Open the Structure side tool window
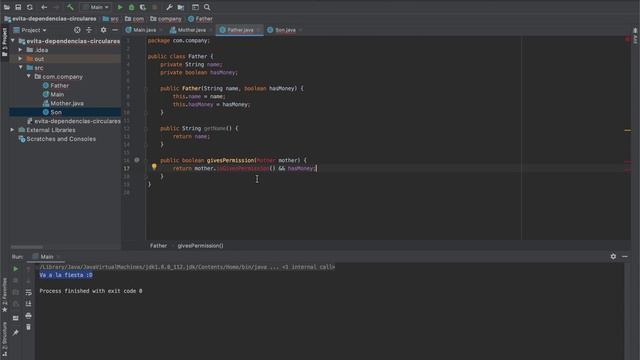Viewport: 640px width, 360px height. pos(4,339)
